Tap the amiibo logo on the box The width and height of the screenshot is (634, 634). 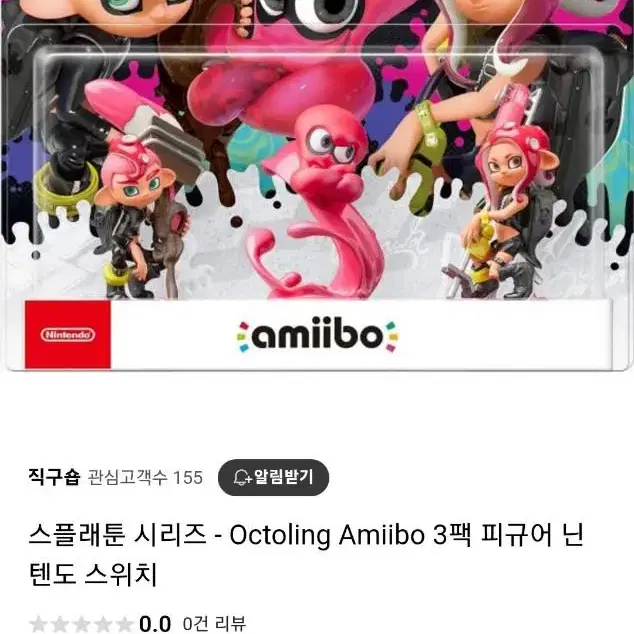tap(317, 336)
